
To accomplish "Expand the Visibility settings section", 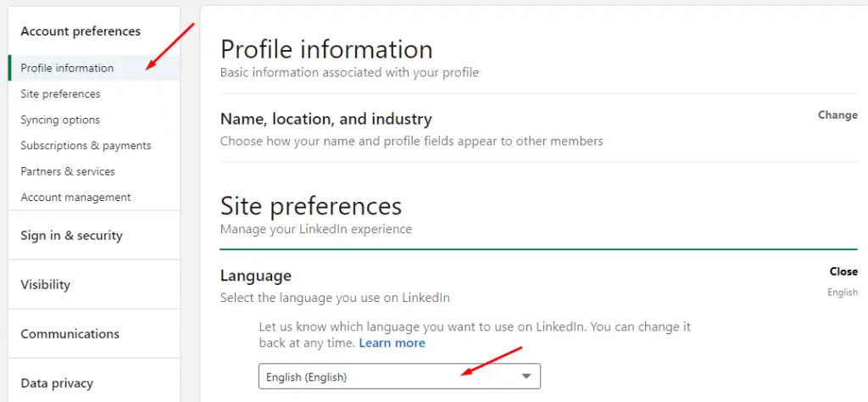I will [45, 285].
